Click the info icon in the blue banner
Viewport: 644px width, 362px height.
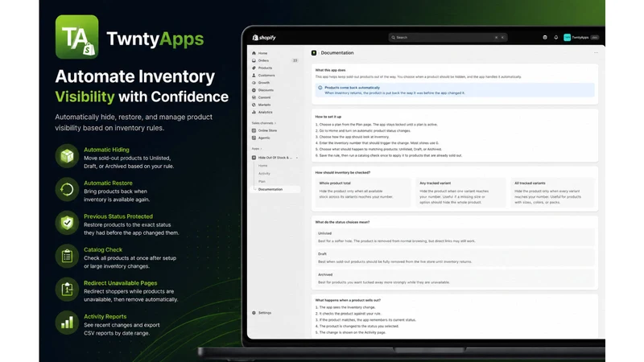[x=320, y=88]
